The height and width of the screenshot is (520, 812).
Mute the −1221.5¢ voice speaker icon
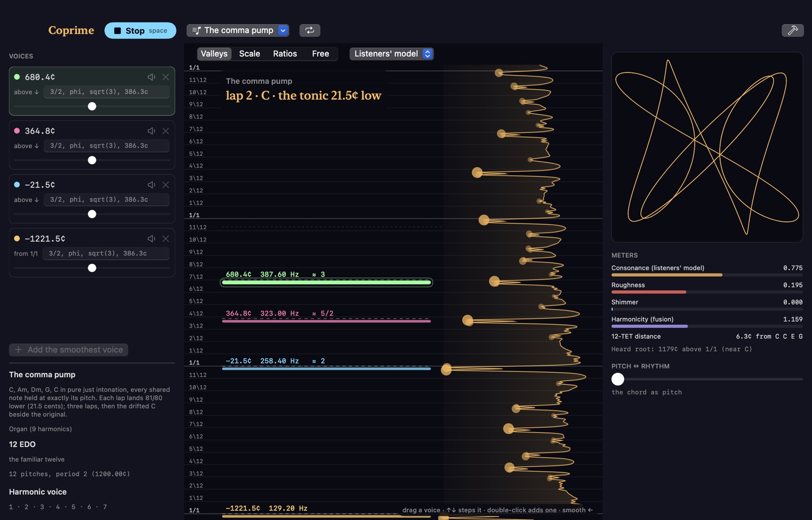pyautogui.click(x=151, y=238)
